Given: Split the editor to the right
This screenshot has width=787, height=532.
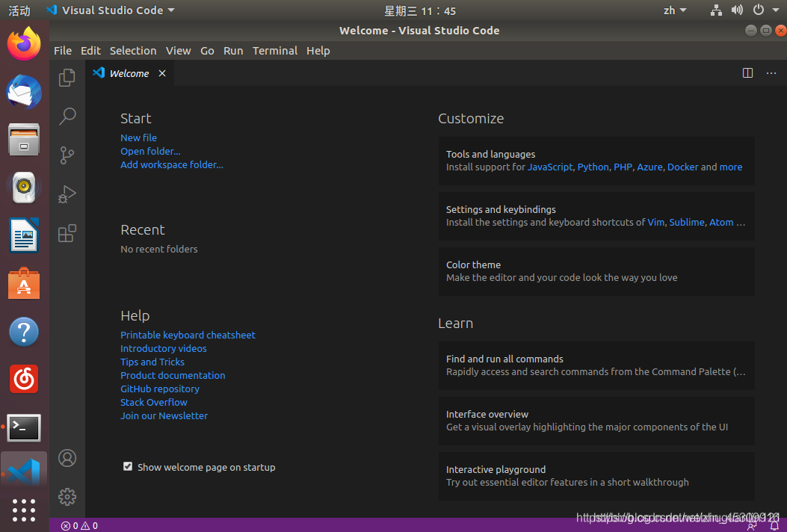Looking at the screenshot, I should pyautogui.click(x=747, y=73).
